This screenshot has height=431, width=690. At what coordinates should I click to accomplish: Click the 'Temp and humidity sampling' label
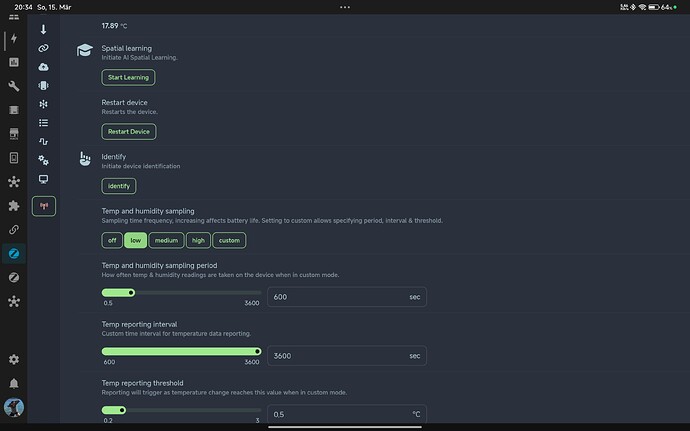pos(148,211)
